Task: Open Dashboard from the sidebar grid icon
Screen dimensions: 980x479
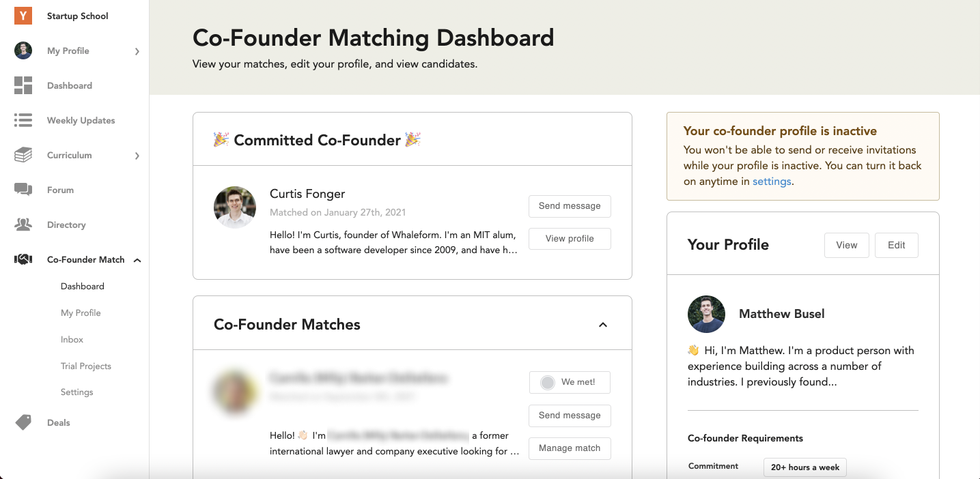Action: 23,85
